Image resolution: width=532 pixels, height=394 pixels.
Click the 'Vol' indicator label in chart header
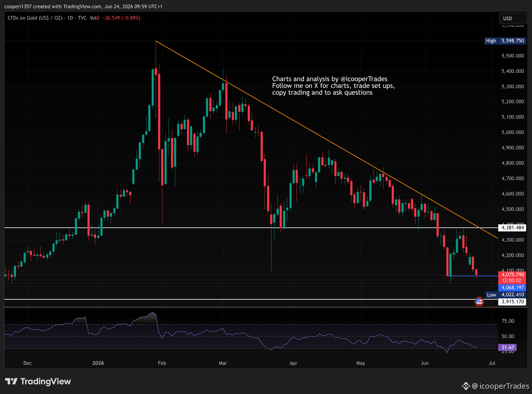(93, 18)
